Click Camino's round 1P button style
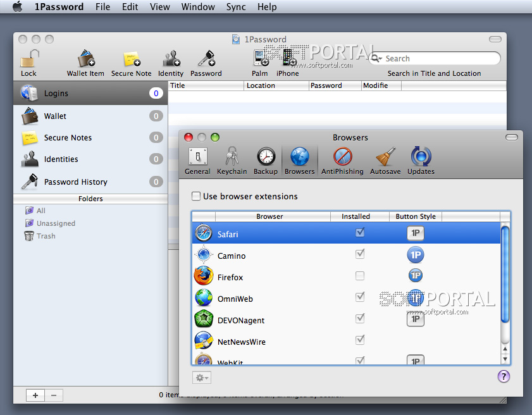This screenshot has width=532, height=415. (415, 255)
